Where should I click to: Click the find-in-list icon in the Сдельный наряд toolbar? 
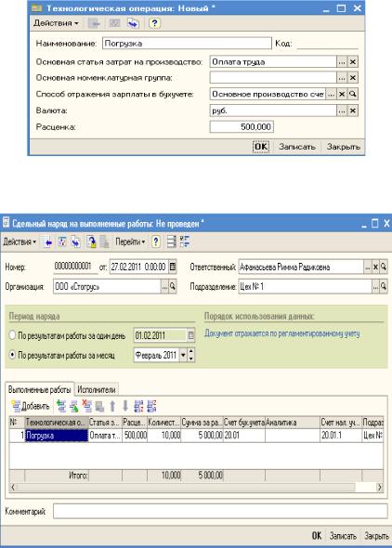click(x=47, y=241)
